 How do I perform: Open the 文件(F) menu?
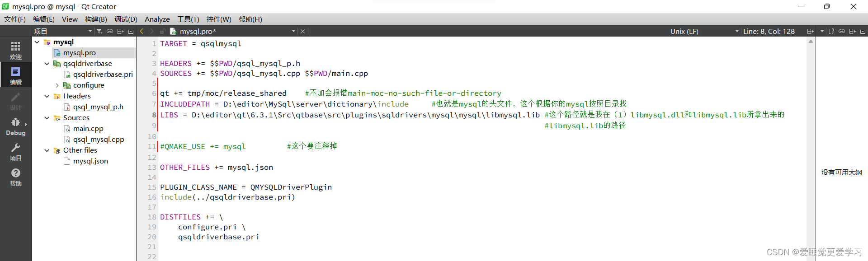[15, 19]
